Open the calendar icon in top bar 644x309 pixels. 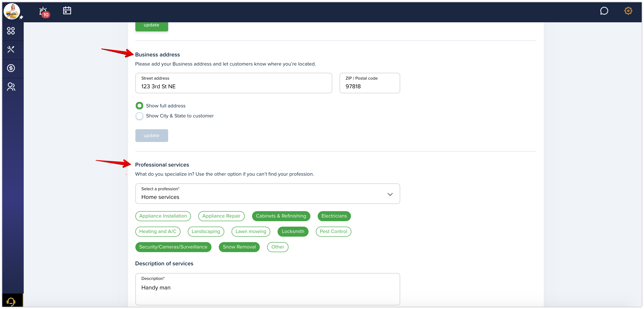tap(67, 10)
